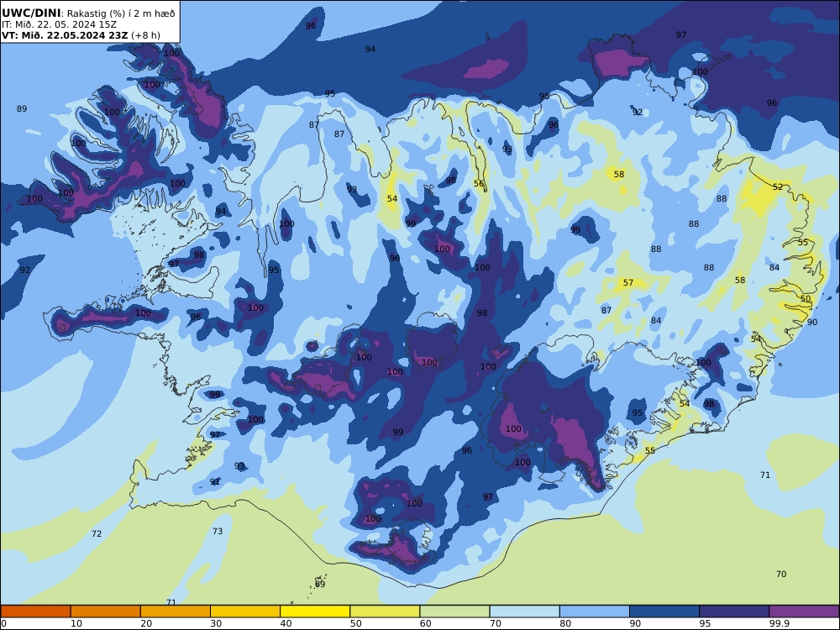This screenshot has height=630, width=840.
Task: Click the light blue 80–90 legend swatch
Action: 595,612
